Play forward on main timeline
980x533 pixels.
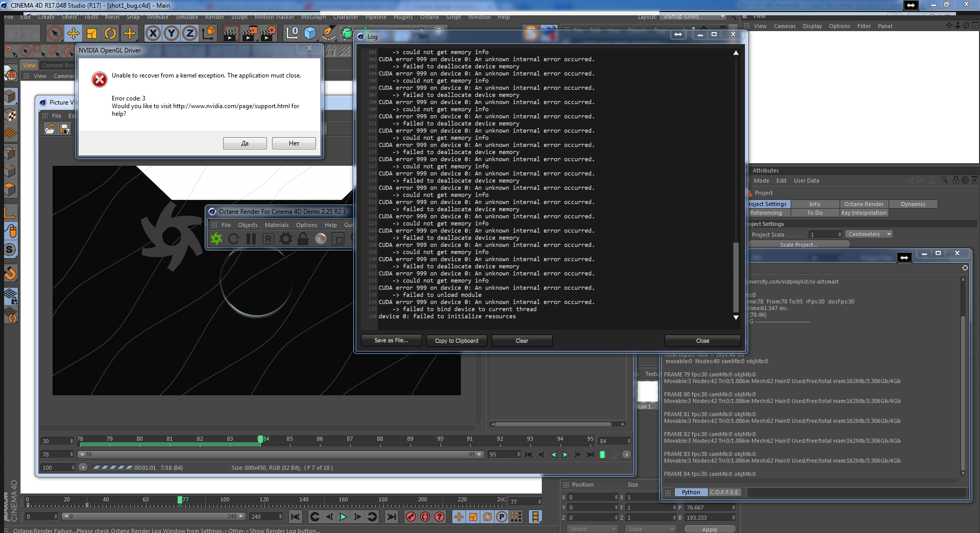point(344,517)
